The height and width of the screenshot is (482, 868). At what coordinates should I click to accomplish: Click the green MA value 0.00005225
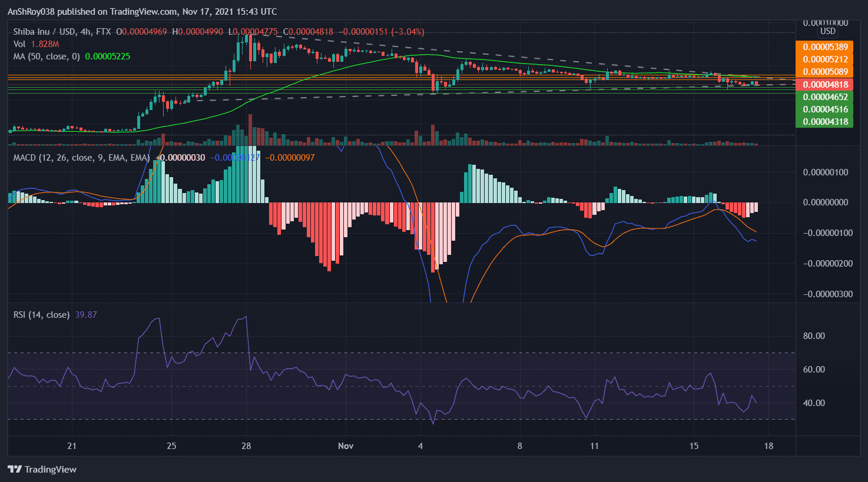point(108,56)
